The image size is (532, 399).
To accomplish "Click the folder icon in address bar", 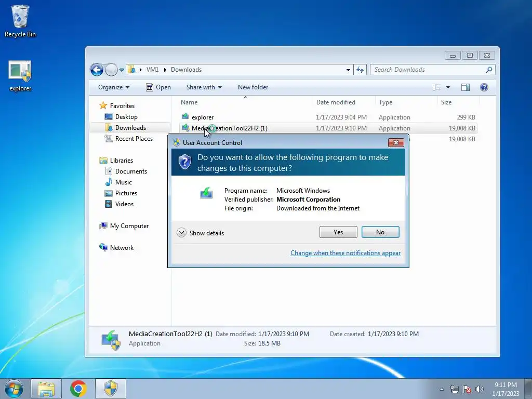I will click(131, 70).
